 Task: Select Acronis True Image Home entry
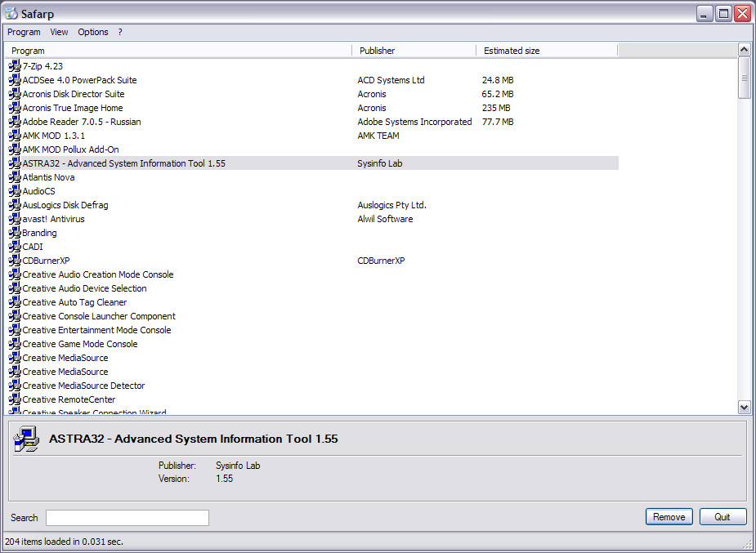tap(72, 108)
